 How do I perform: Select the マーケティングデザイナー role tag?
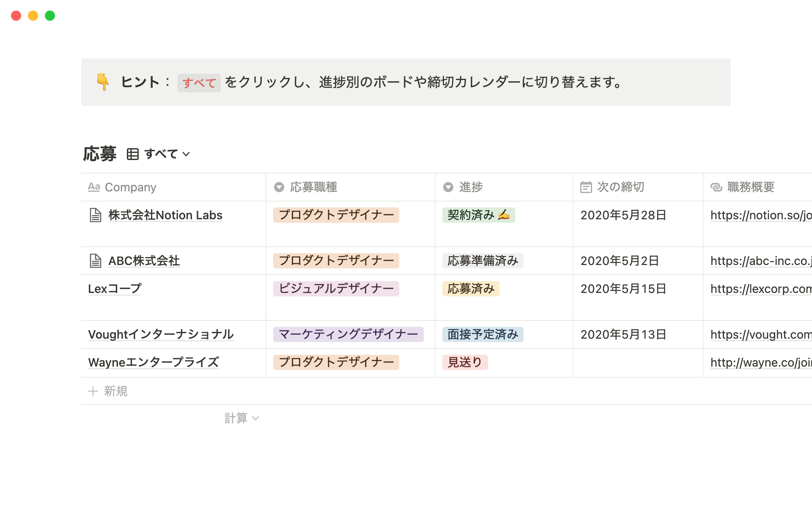click(x=348, y=334)
